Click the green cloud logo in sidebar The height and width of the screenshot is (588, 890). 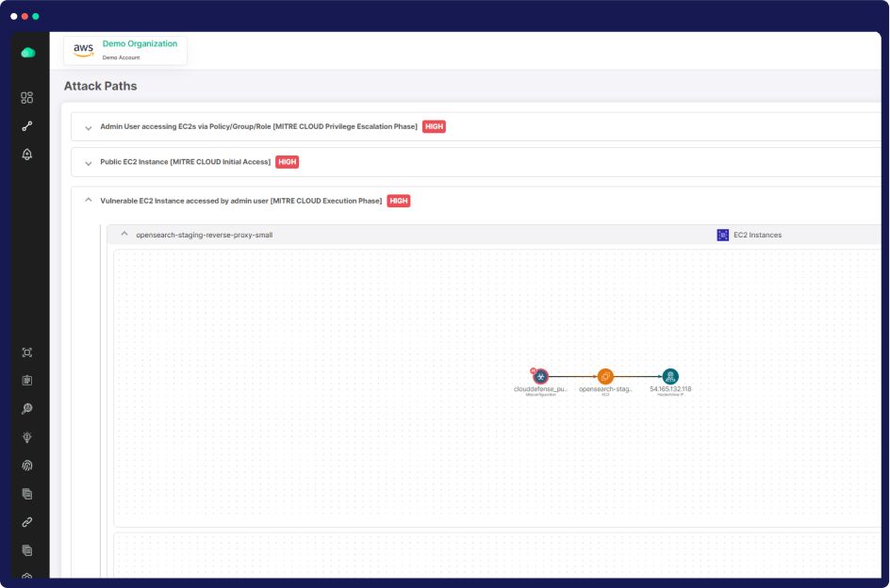27,53
